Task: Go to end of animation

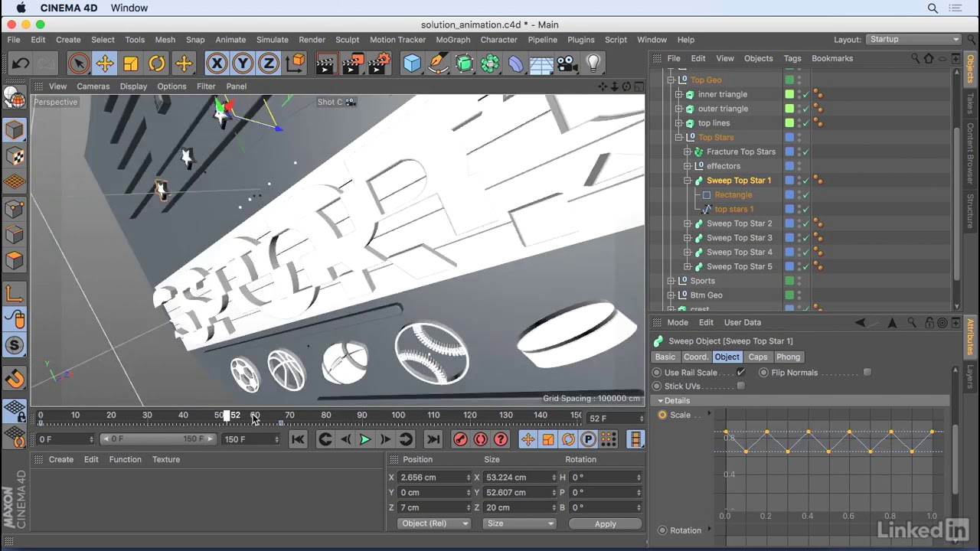Action: [433, 439]
